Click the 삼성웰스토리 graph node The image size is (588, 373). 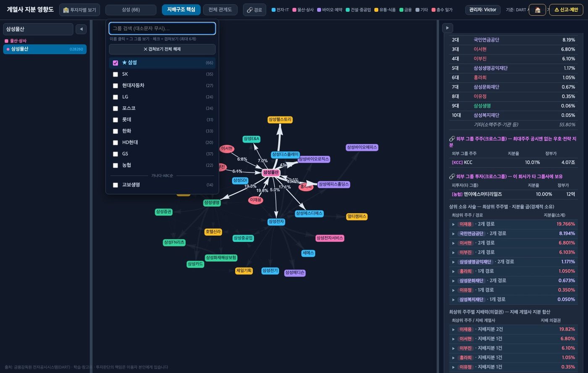[x=280, y=120]
